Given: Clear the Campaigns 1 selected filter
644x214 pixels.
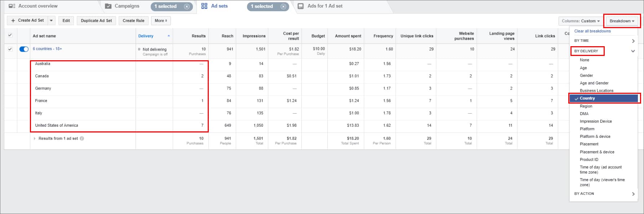Looking at the screenshot, I should coord(186,6).
